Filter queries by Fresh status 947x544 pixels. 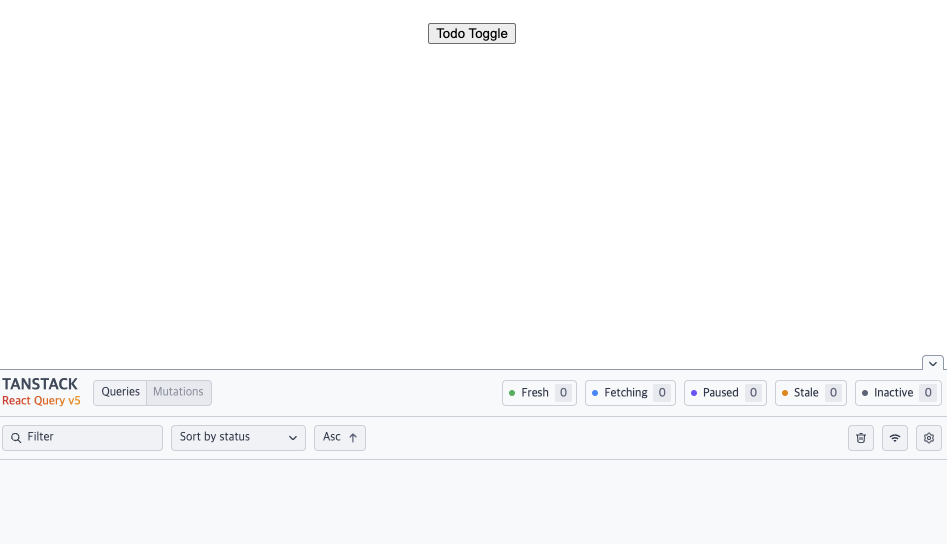539,393
